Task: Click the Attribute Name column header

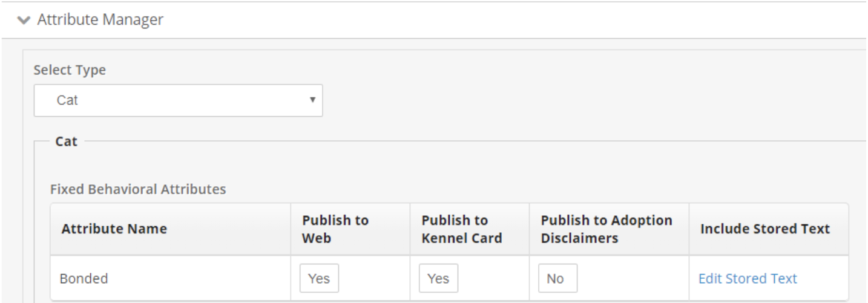Action: pyautogui.click(x=114, y=229)
